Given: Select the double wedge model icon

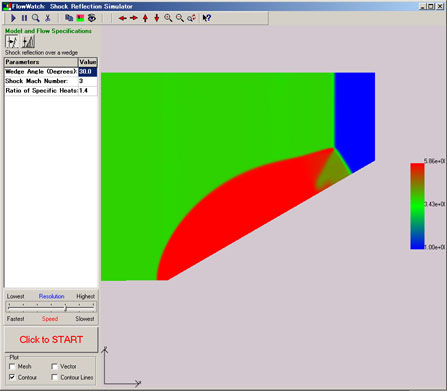Looking at the screenshot, I should click(28, 42).
